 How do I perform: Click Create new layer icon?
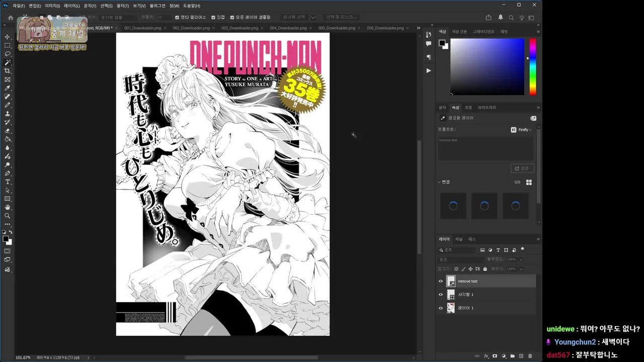tap(521, 356)
